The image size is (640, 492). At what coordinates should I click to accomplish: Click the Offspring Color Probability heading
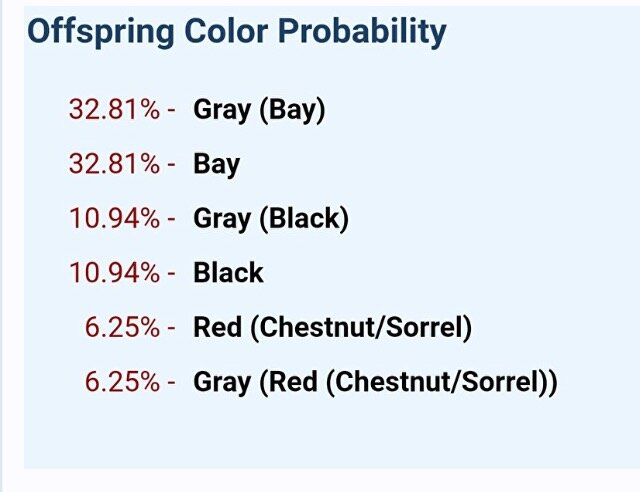(x=237, y=32)
